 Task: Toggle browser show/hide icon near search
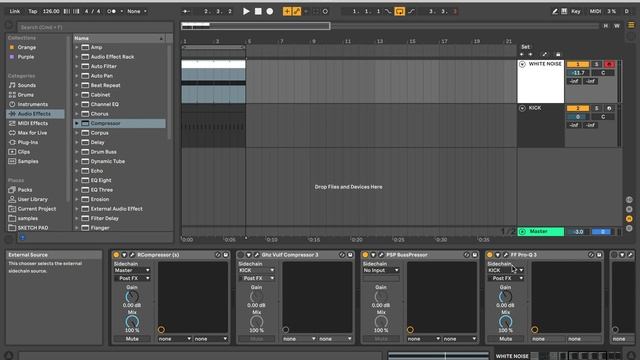tap(8, 25)
